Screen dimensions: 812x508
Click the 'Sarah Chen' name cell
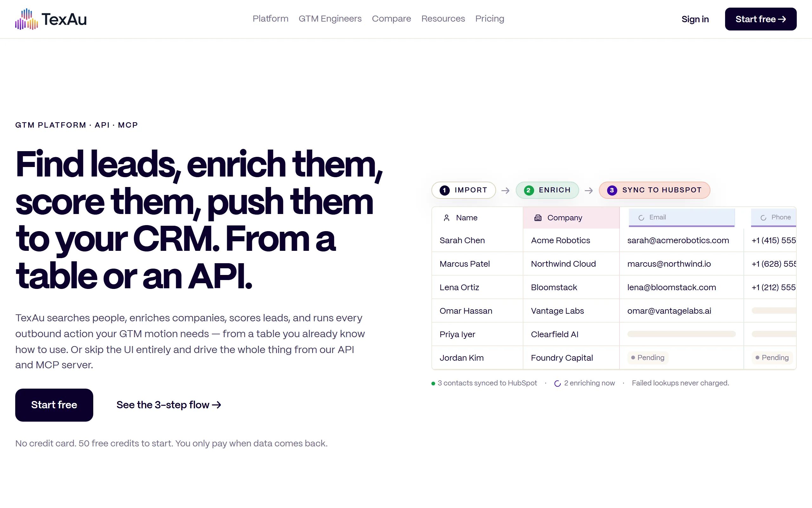477,240
